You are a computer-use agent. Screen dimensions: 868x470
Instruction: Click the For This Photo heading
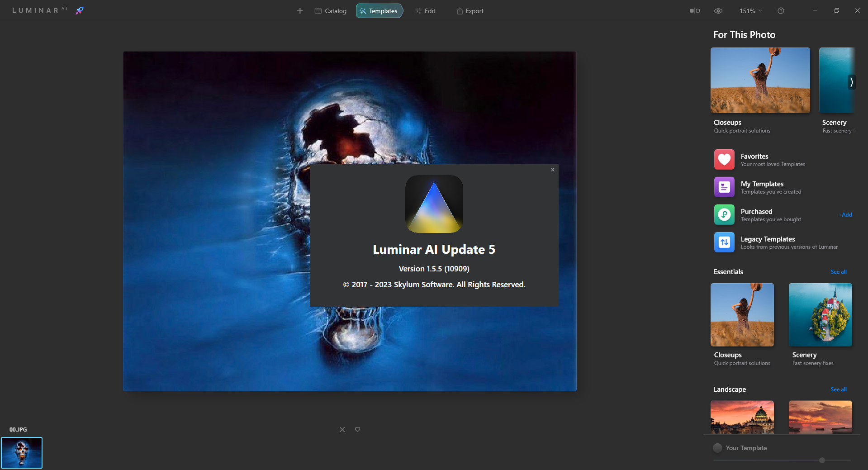coord(744,35)
